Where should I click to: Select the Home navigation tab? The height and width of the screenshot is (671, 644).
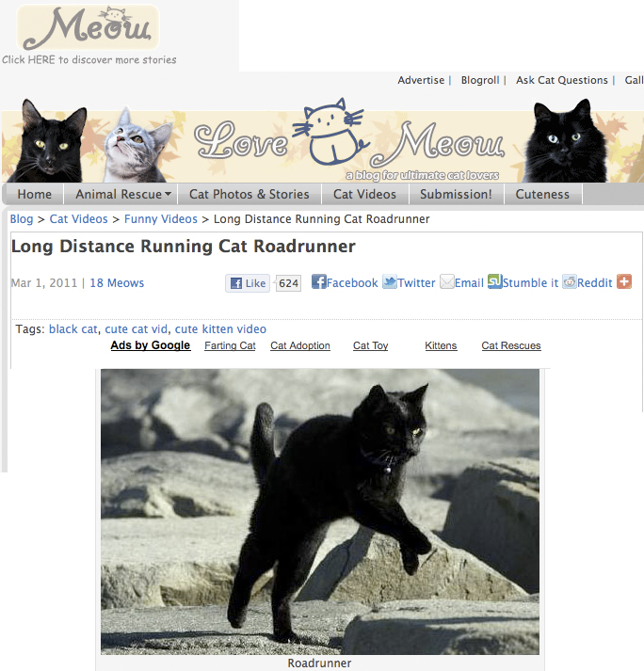tap(34, 194)
